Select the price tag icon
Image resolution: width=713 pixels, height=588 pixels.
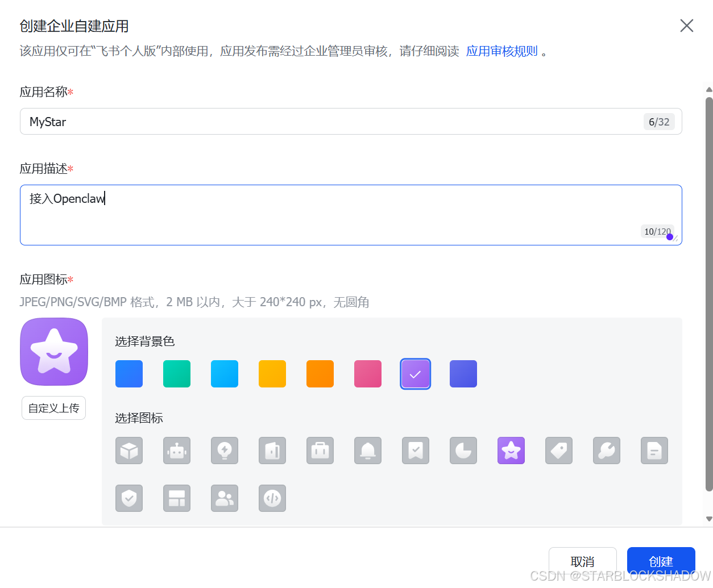point(559,451)
